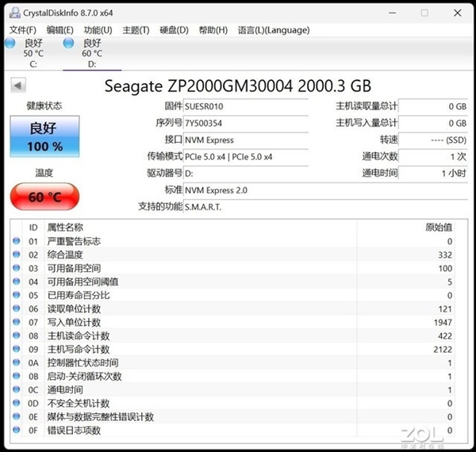
Task: Click the CrystalDiskInfo app icon in title bar
Action: click(14, 13)
